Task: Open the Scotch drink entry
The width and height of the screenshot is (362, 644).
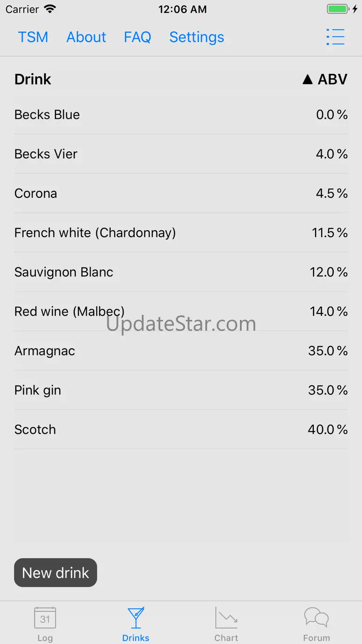Action: tap(181, 429)
